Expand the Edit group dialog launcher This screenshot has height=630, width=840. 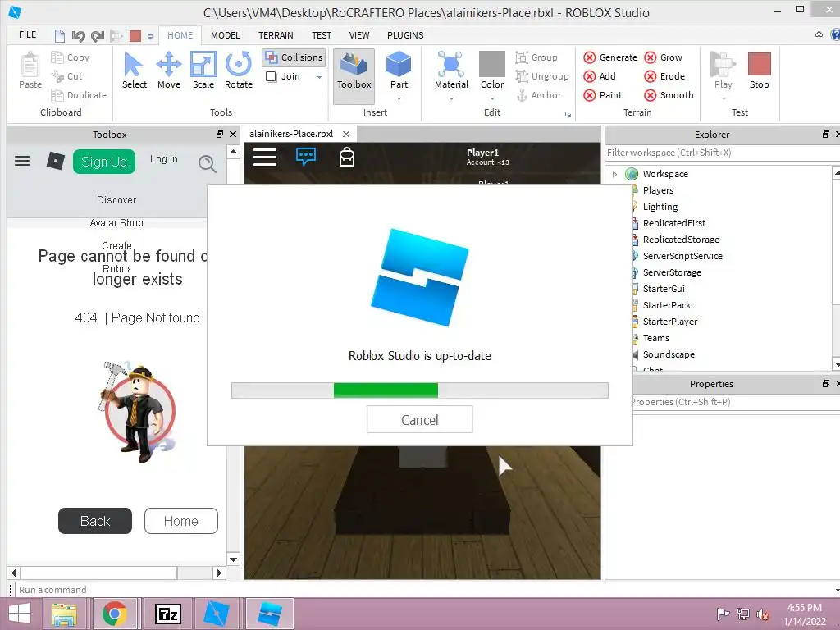(x=568, y=114)
